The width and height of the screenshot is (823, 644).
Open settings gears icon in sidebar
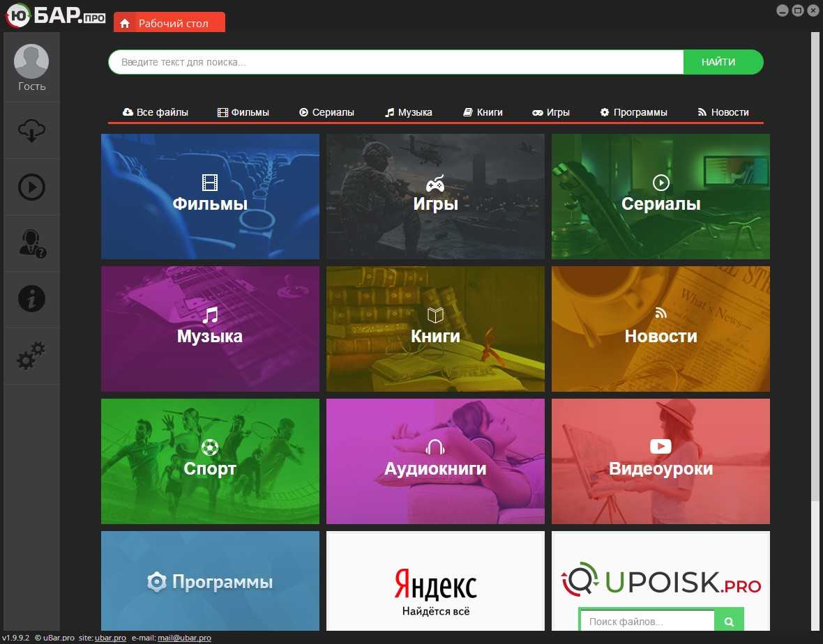click(31, 355)
